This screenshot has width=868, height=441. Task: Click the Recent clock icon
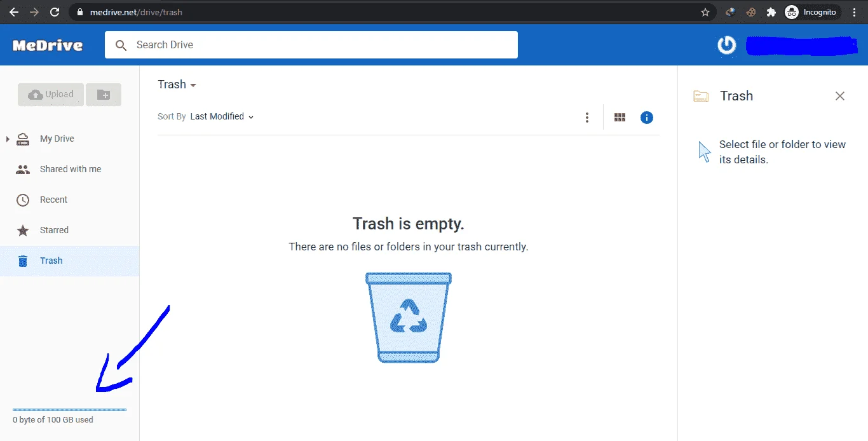click(23, 200)
